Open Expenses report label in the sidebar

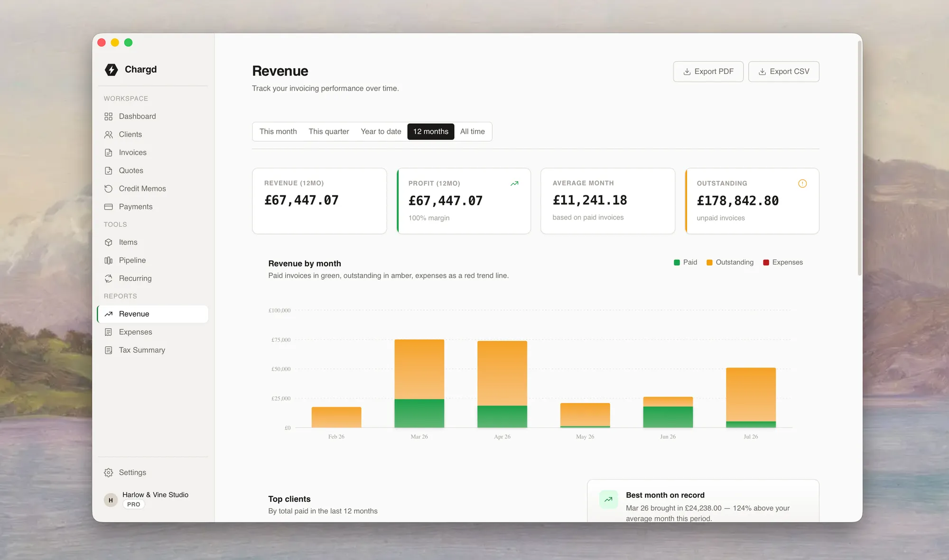(x=136, y=332)
